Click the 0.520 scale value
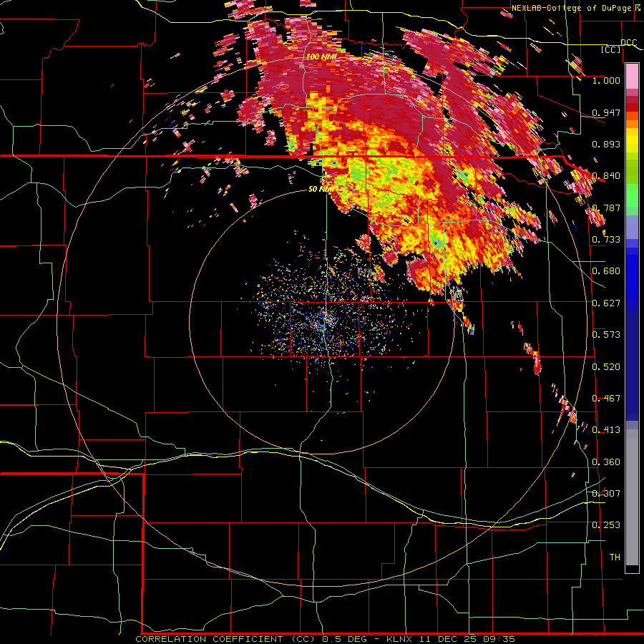 tap(606, 367)
